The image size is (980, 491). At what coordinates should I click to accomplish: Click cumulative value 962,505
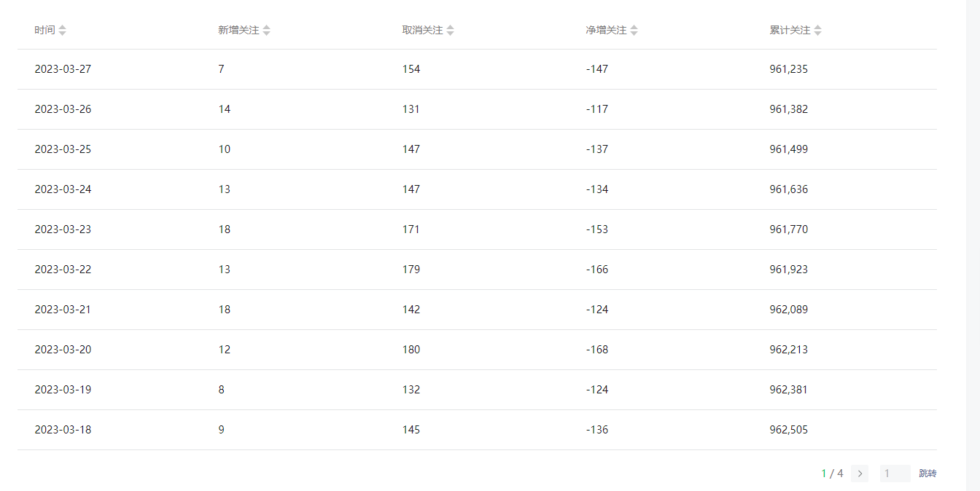point(788,430)
